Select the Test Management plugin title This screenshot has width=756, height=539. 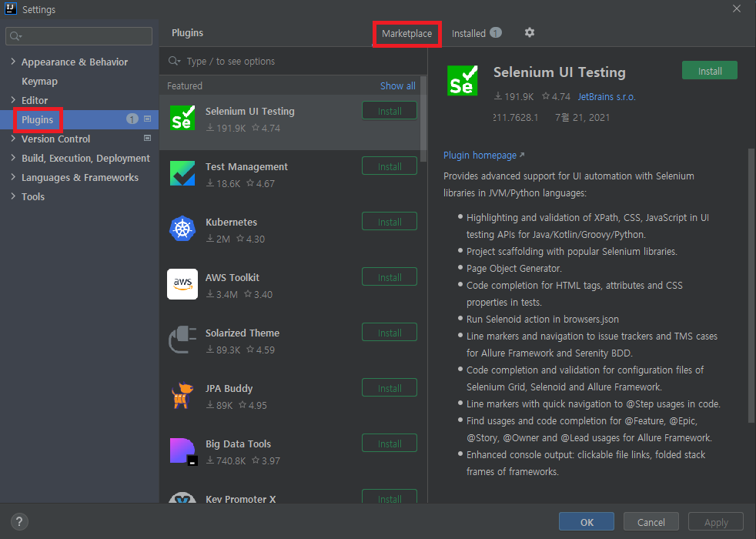[x=246, y=167]
